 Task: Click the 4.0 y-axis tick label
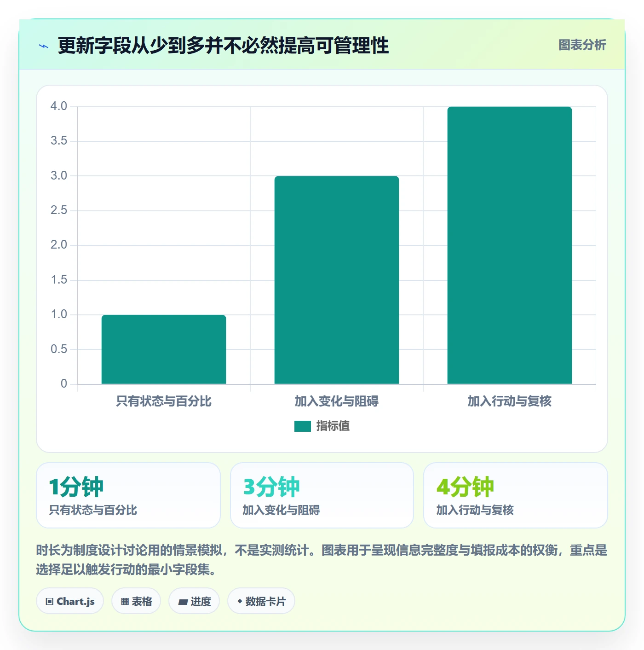tap(59, 106)
